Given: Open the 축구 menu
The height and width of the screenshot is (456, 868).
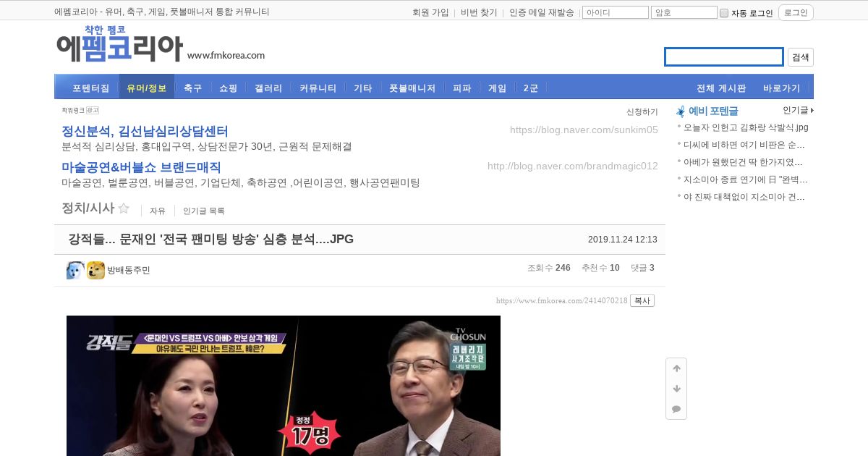Looking at the screenshot, I should pyautogui.click(x=192, y=88).
